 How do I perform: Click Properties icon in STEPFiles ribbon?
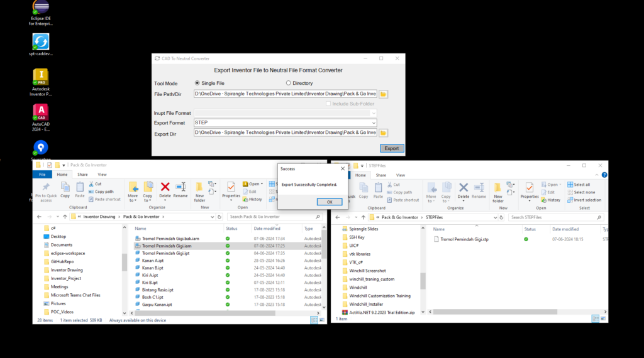click(x=530, y=193)
